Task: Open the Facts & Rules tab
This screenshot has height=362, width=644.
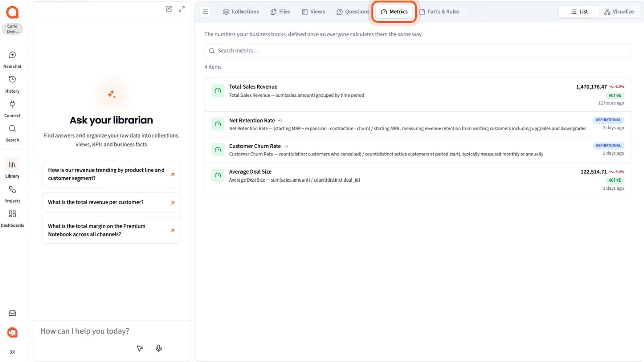Action: 439,12
